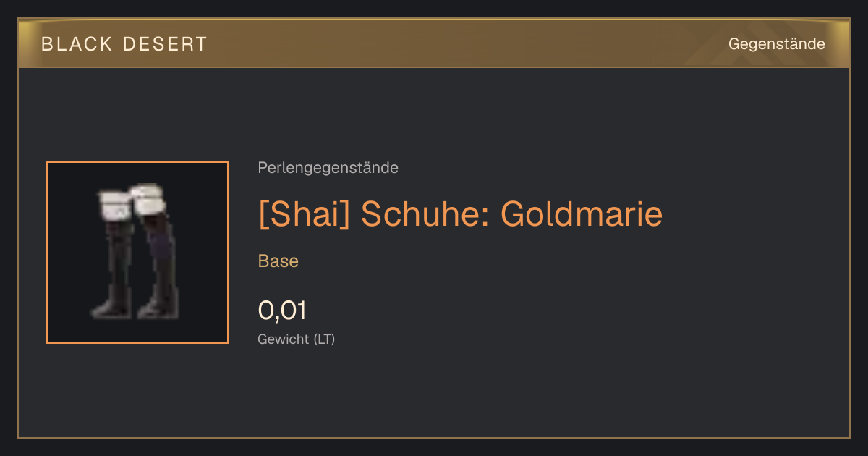Select the Perlengegenstände category label
Viewport: 868px width, 456px height.
[328, 168]
